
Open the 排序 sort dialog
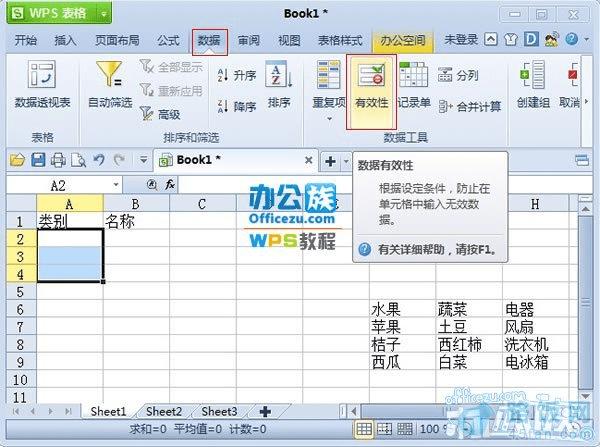(279, 85)
